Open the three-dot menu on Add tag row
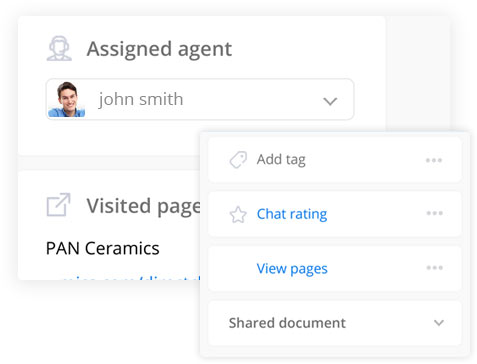Viewport: 477px width, 364px height. pos(434,160)
